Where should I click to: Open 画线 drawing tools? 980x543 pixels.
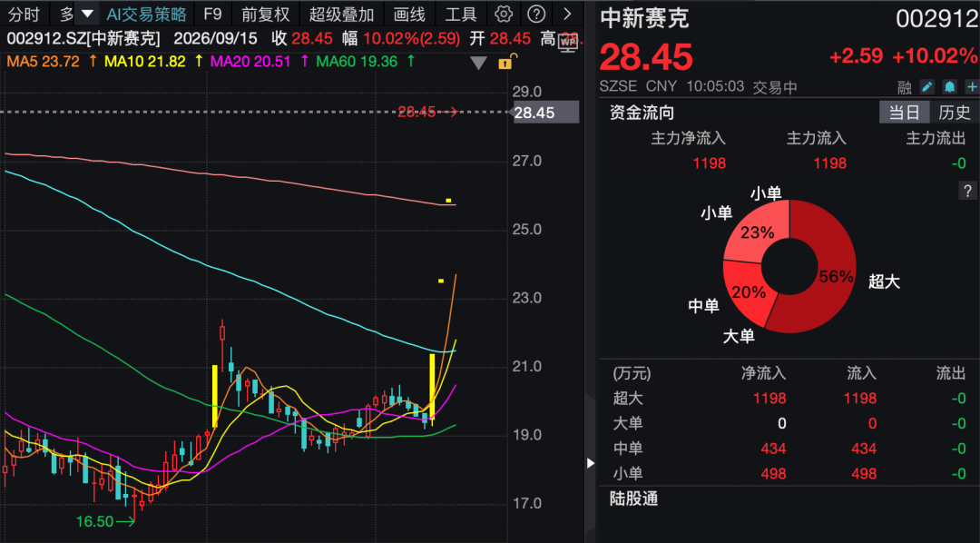click(409, 14)
